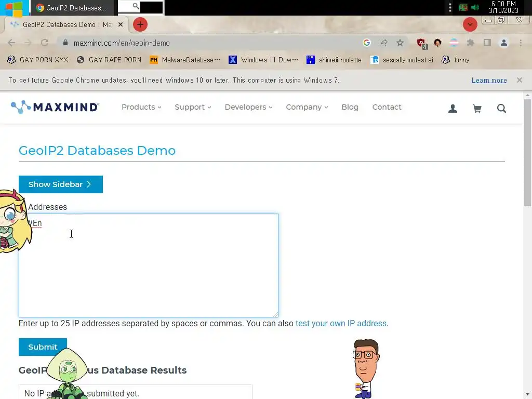This screenshot has height=399, width=532.
Task: Click the volume speaker tray icon
Action: click(475, 7)
